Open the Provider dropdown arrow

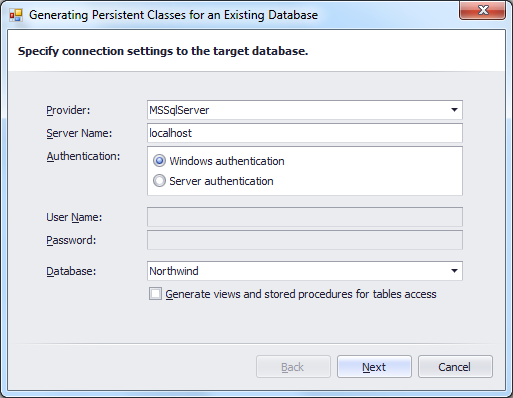click(454, 110)
